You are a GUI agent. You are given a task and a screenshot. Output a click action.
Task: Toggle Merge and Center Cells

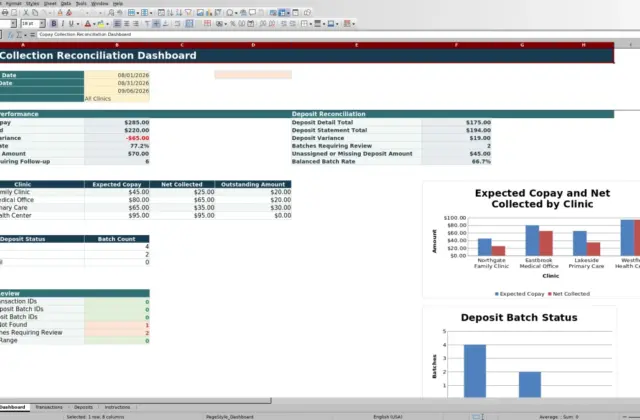tap(189, 24)
